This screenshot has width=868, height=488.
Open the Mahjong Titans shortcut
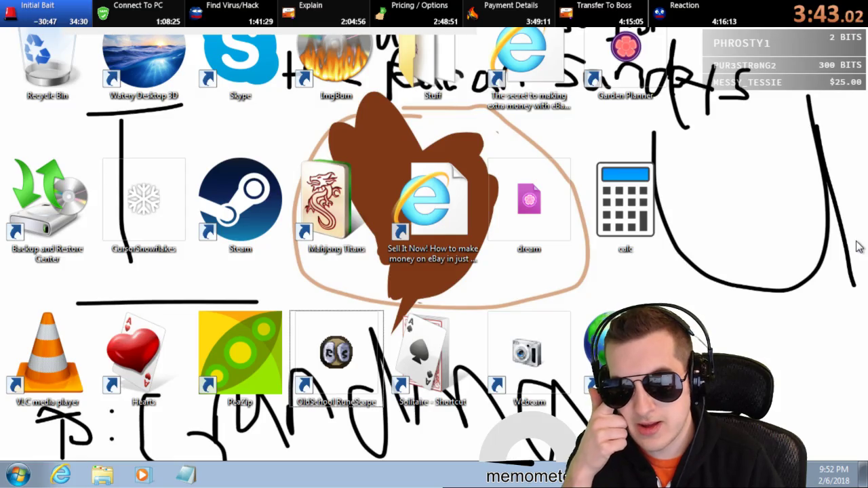coord(336,206)
